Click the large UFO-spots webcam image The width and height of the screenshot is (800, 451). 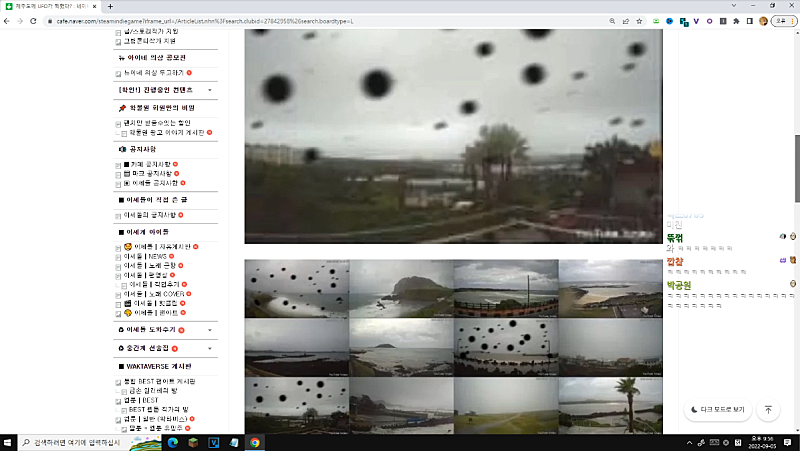tap(453, 136)
